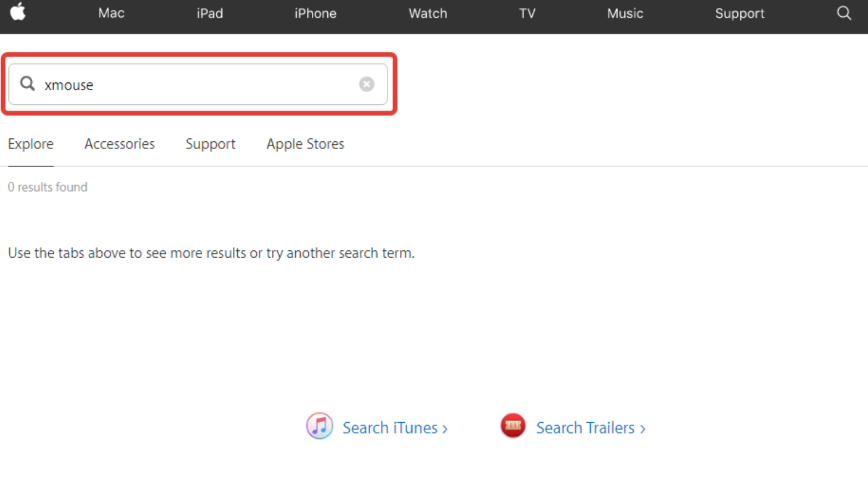
Task: Switch to the Accessories tab
Action: click(x=119, y=144)
